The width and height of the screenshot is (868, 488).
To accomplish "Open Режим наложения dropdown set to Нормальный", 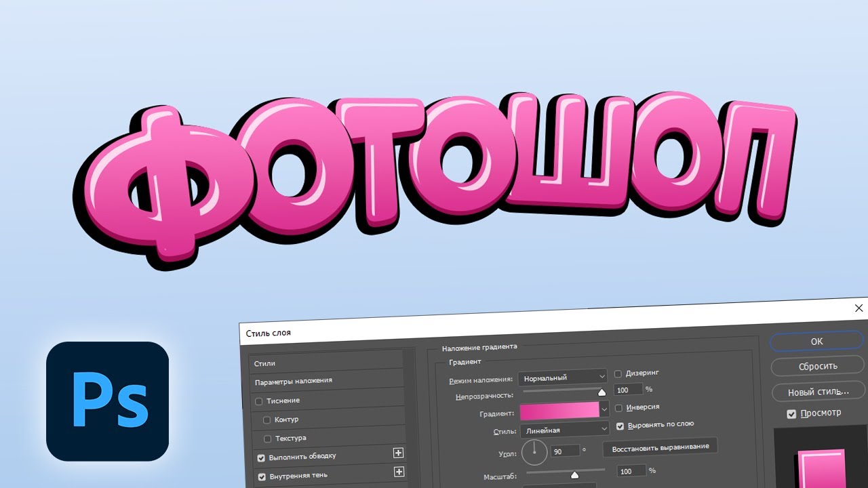I will pos(563,378).
